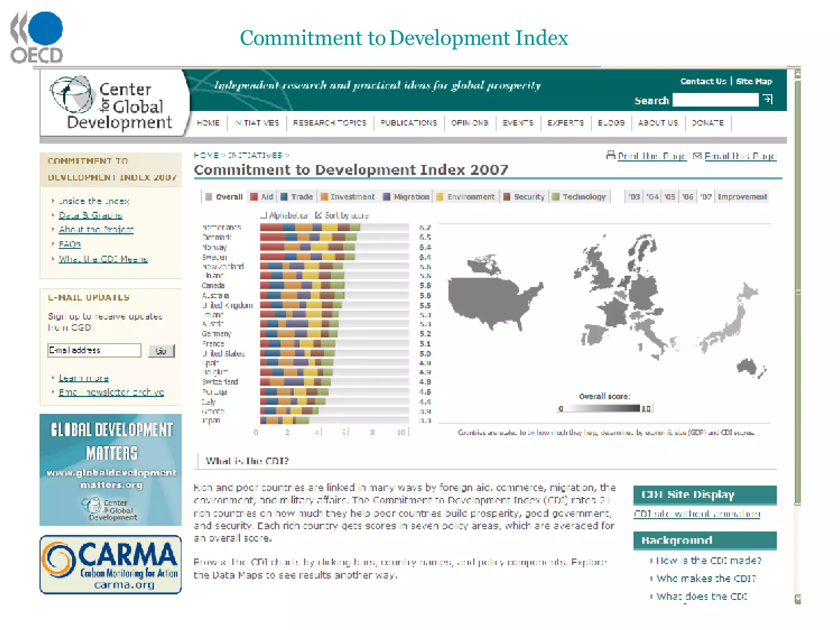Viewport: 840px width, 630px height.
Task: Select the Overall tab
Action: click(224, 197)
